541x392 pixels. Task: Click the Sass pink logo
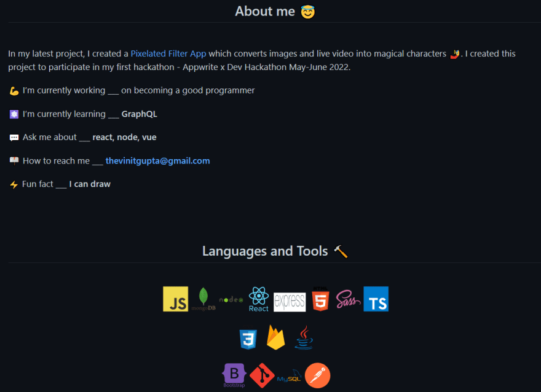tap(348, 299)
